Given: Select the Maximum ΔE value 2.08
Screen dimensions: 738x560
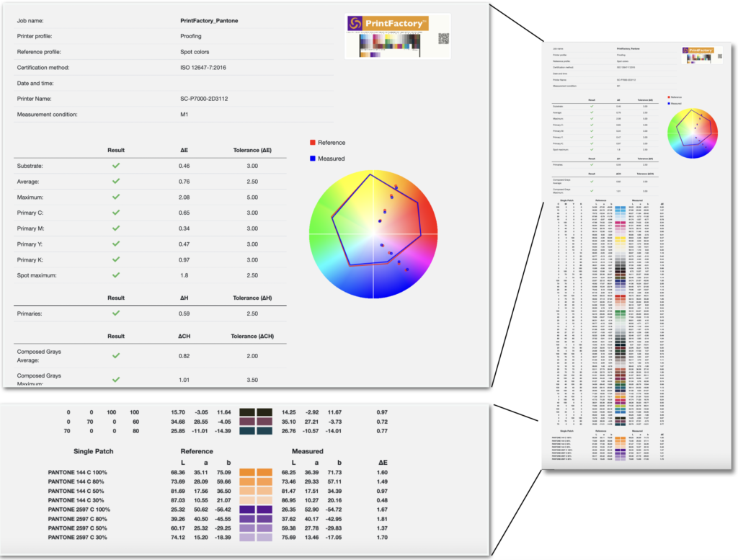Looking at the screenshot, I should (184, 197).
